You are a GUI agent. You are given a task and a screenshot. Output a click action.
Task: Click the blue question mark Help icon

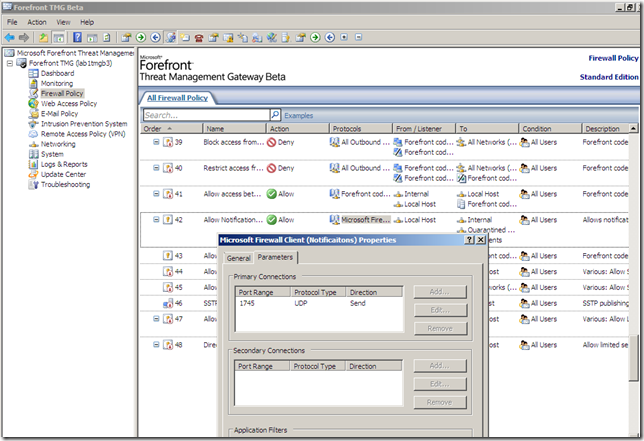[x=77, y=38]
